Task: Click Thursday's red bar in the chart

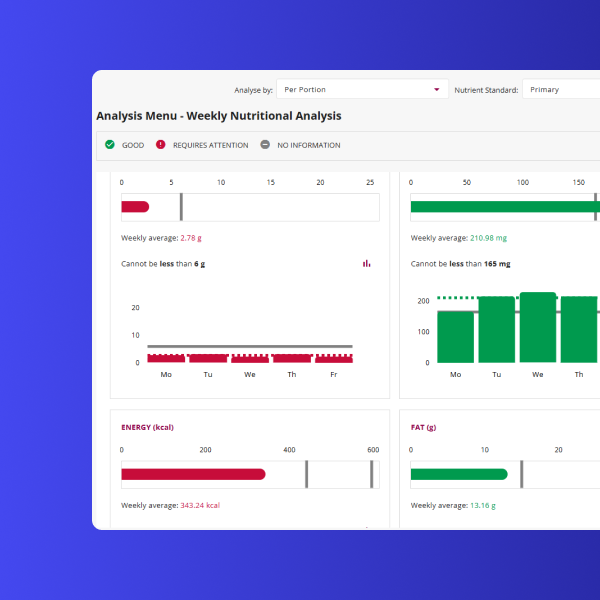Action: pyautogui.click(x=292, y=357)
